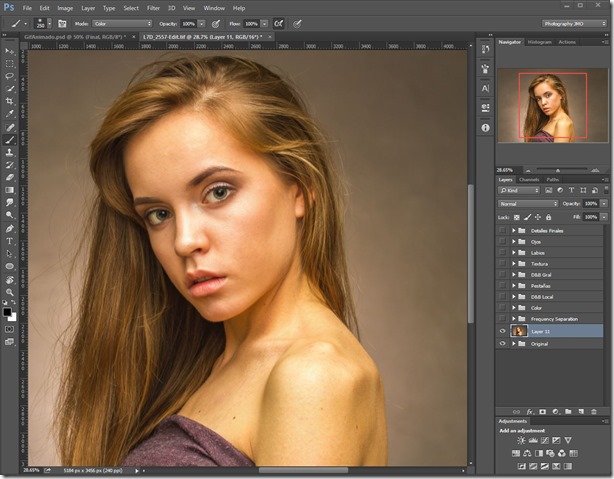Select the Pen tool
Screen dimensions: 614x479
point(9,228)
